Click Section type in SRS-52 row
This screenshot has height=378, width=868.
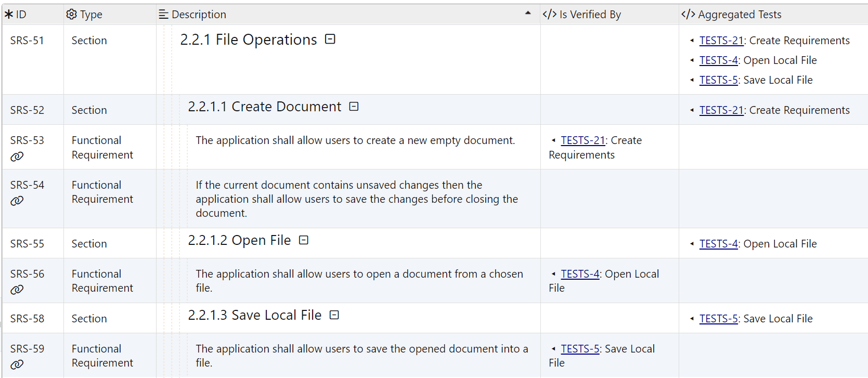[89, 110]
